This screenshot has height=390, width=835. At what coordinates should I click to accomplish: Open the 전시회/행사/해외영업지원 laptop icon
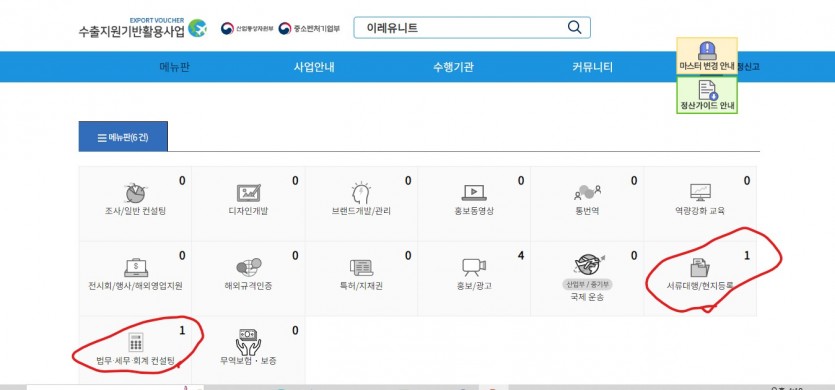coord(135,267)
